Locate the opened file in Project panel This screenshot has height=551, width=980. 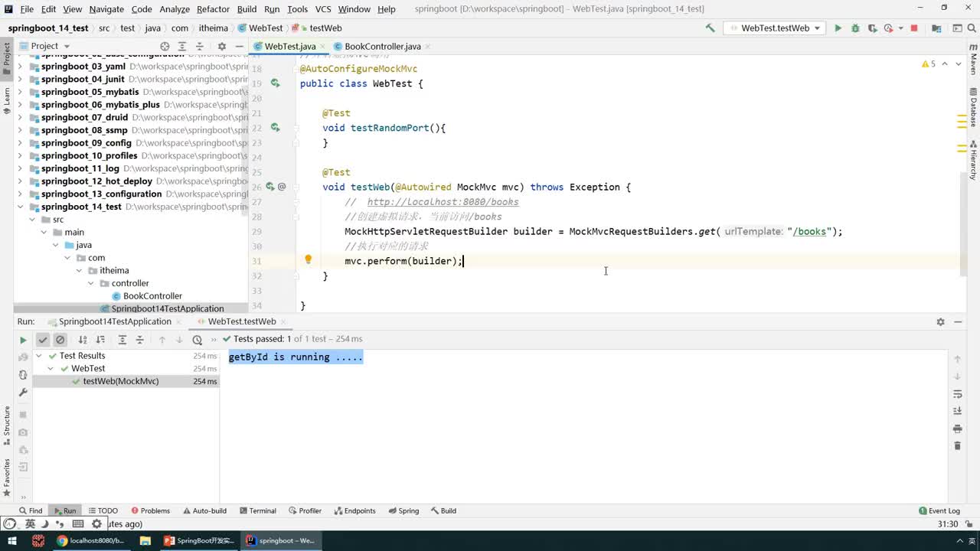(x=165, y=46)
